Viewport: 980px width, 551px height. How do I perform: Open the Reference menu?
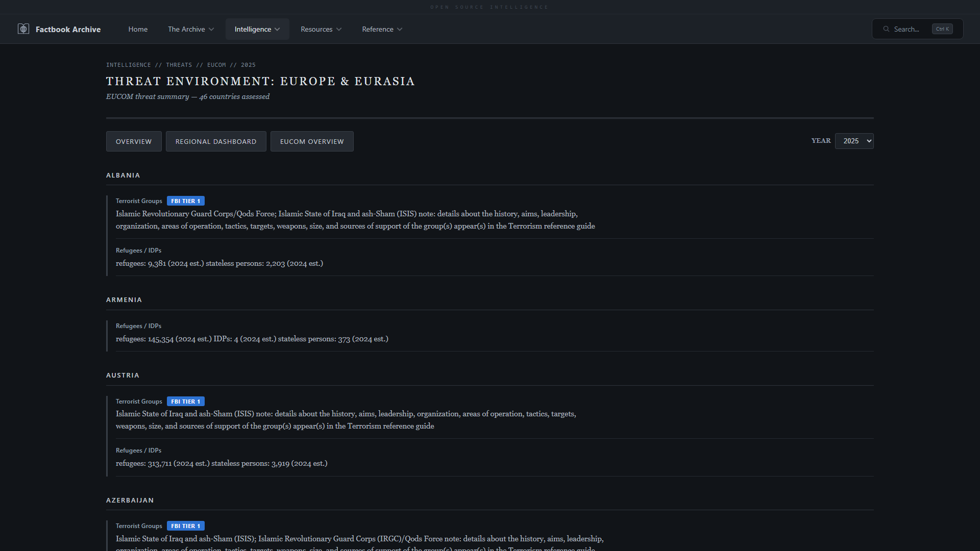(x=382, y=29)
